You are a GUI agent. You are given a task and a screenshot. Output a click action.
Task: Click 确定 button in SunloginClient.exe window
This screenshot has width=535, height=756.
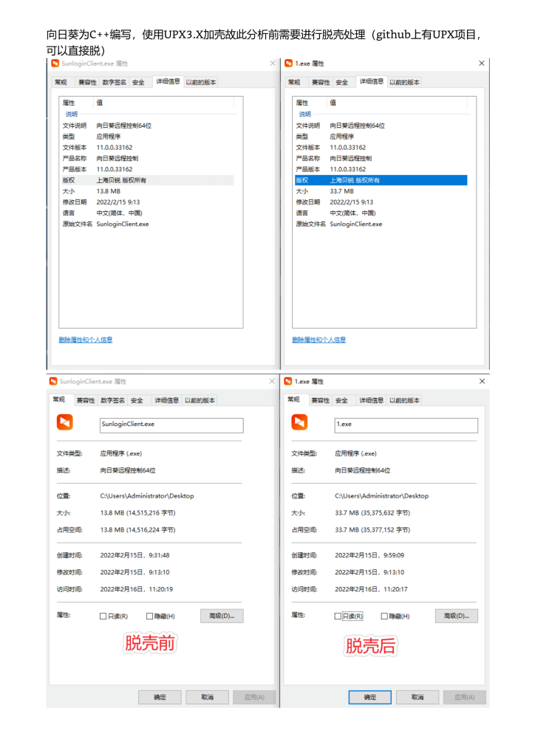160,697
